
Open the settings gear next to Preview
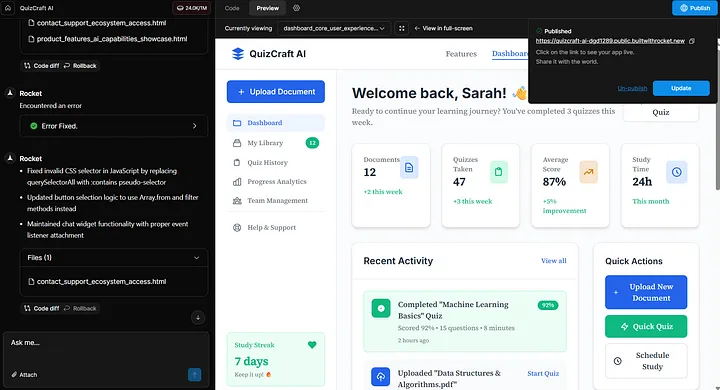(x=296, y=8)
